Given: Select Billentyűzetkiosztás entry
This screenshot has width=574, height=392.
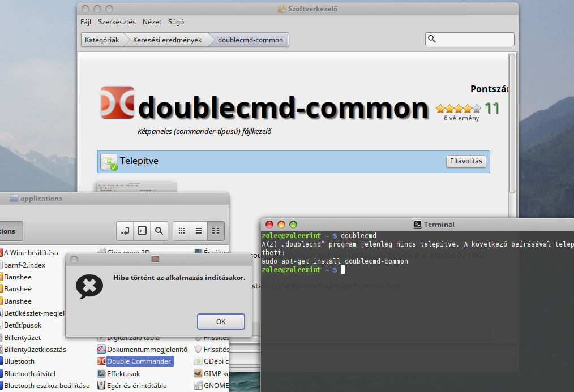Looking at the screenshot, I should [x=35, y=349].
